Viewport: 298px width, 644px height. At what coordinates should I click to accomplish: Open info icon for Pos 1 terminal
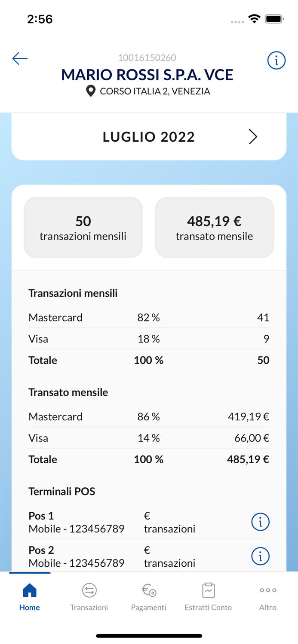point(260,522)
